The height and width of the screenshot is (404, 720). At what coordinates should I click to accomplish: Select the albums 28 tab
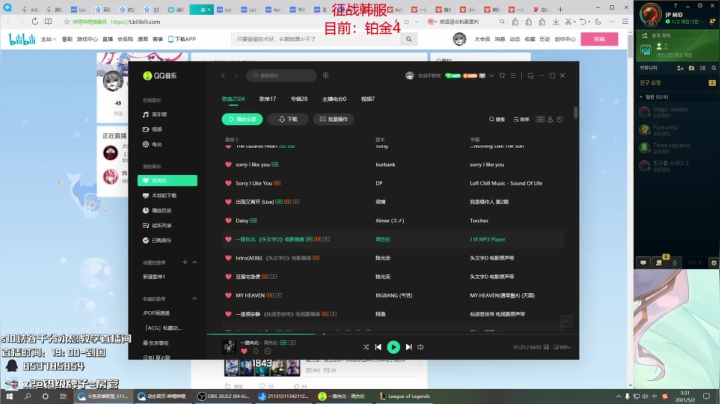coord(299,99)
